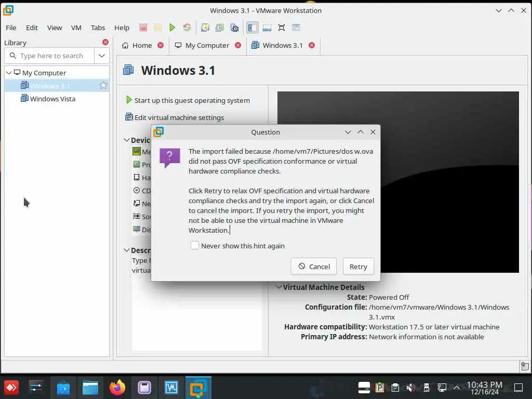Click the VMware logo in main title bar
The image size is (532, 399).
coord(8,10)
